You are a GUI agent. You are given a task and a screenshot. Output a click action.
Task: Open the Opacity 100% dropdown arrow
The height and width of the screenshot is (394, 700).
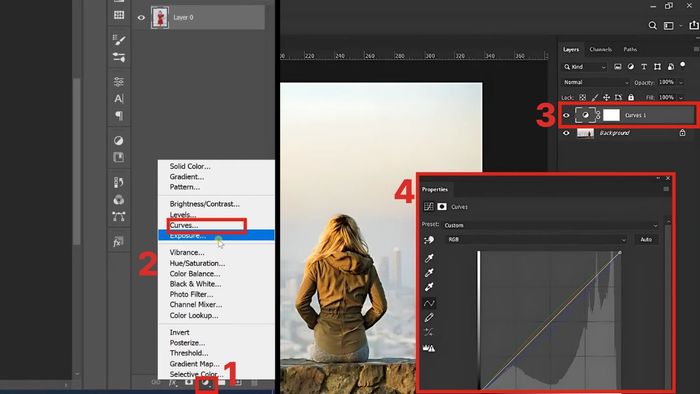(681, 83)
